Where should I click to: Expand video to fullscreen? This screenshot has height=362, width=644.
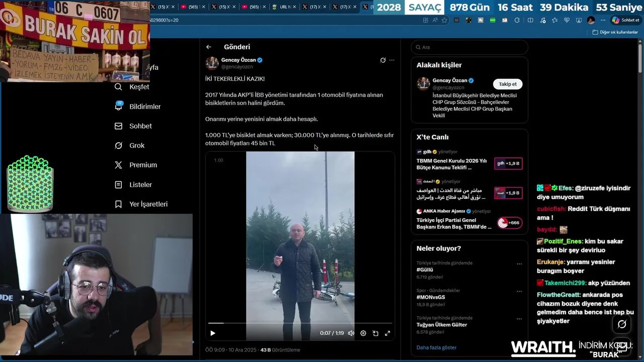[387, 333]
